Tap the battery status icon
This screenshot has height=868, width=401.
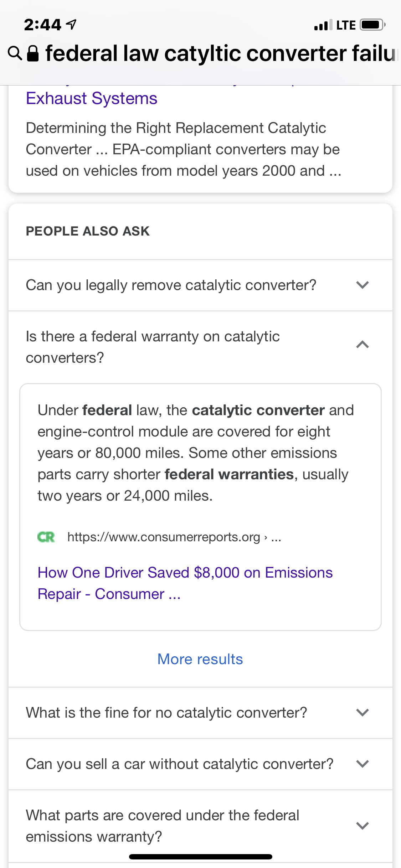click(x=372, y=25)
